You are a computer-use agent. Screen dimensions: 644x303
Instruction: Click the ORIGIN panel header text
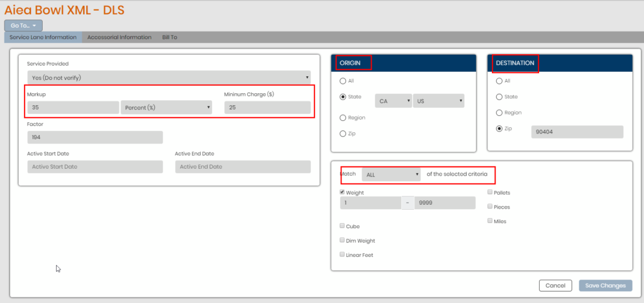coord(350,63)
